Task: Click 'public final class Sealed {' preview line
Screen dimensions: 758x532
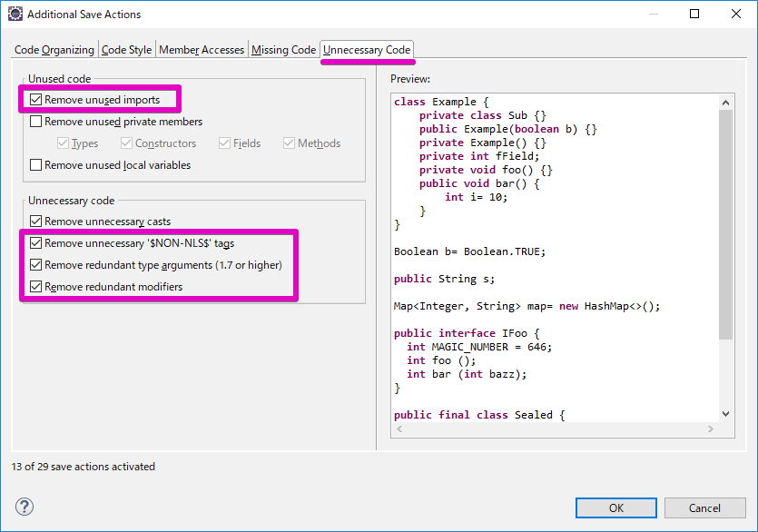Action: [x=479, y=415]
